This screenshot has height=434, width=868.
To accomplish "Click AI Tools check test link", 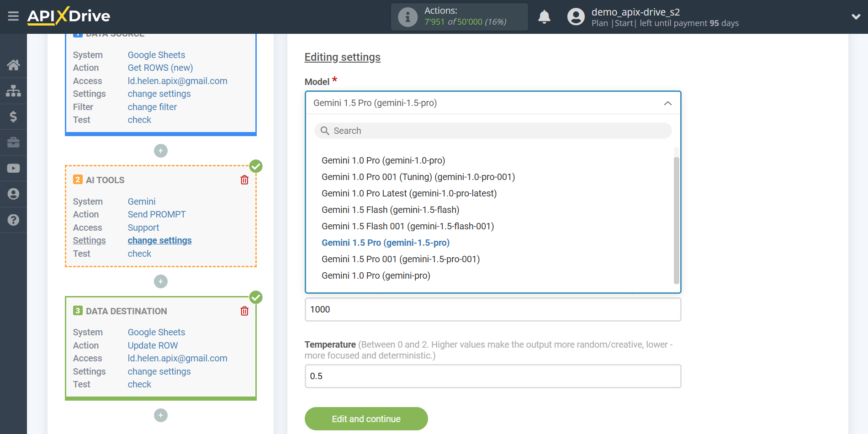I will pyautogui.click(x=139, y=254).
